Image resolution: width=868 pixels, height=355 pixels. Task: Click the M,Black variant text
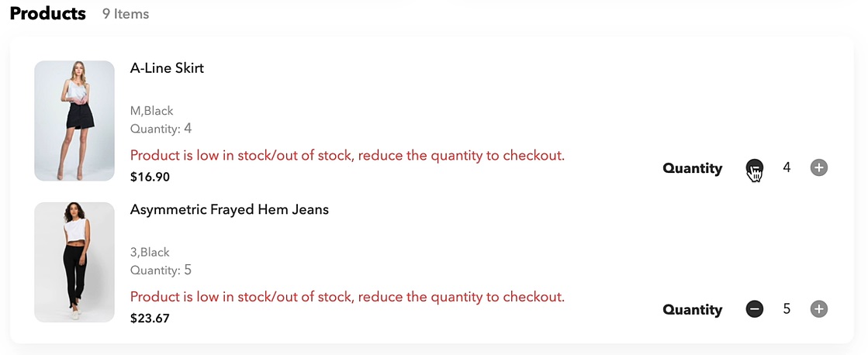tap(152, 111)
